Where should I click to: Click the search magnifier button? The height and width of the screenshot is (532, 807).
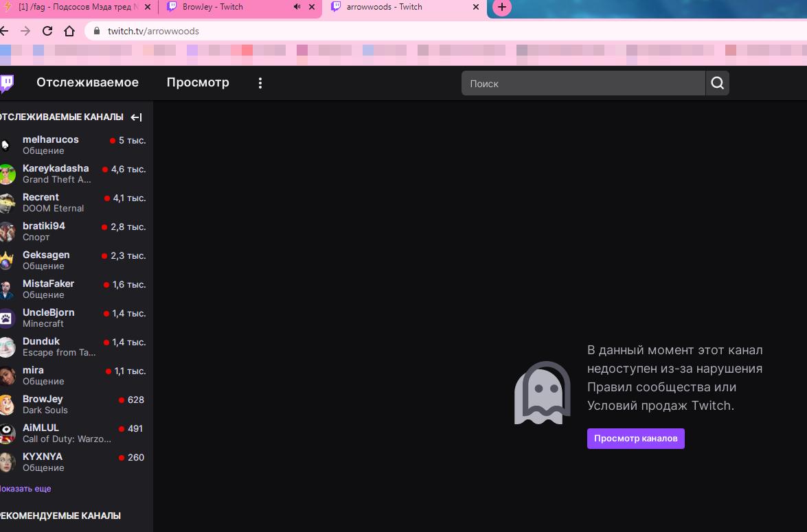(718, 83)
